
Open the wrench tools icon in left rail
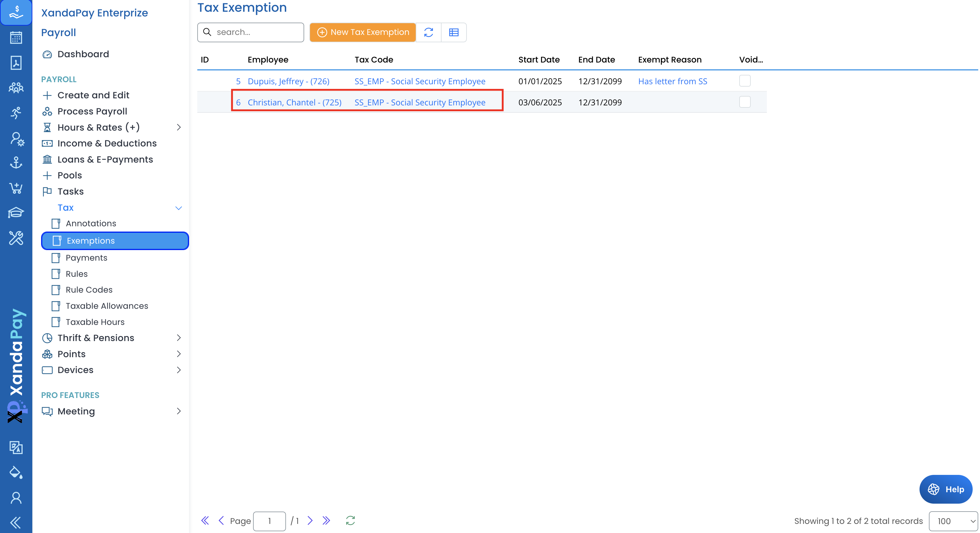[16, 238]
